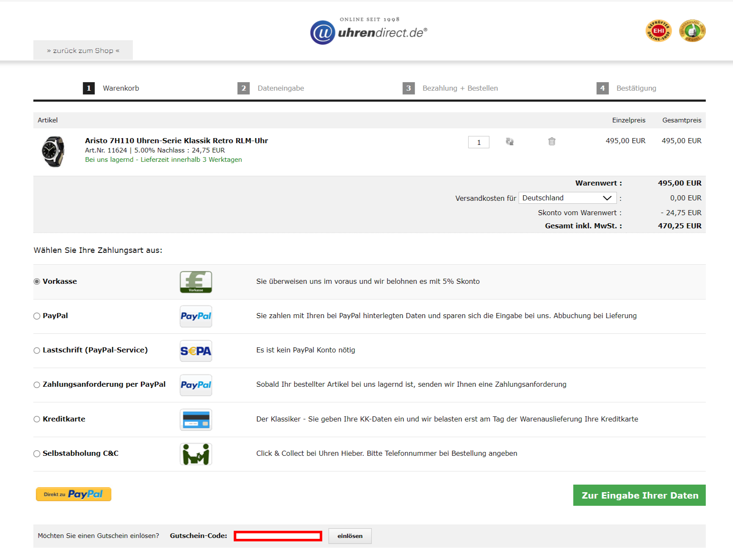Click the Click & Collect description text
This screenshot has width=733, height=560.
click(x=387, y=453)
